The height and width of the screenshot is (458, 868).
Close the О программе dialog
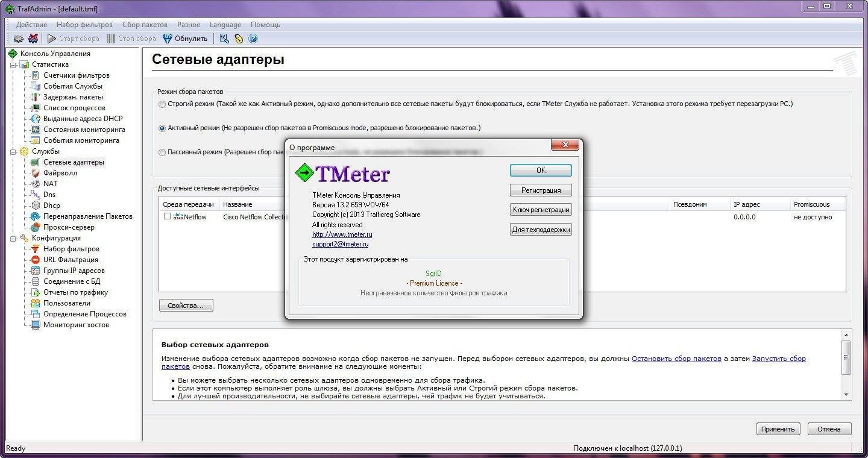point(565,145)
